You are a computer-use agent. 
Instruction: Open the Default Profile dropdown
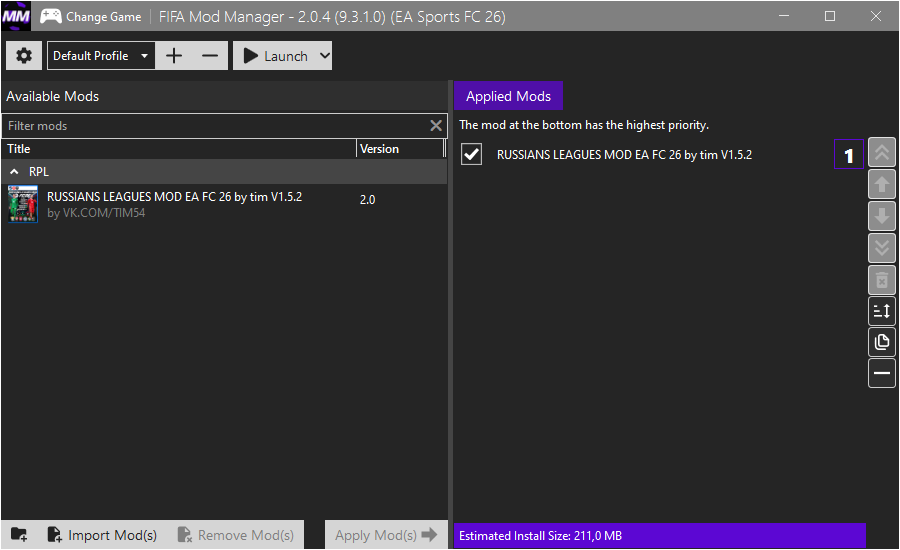101,56
